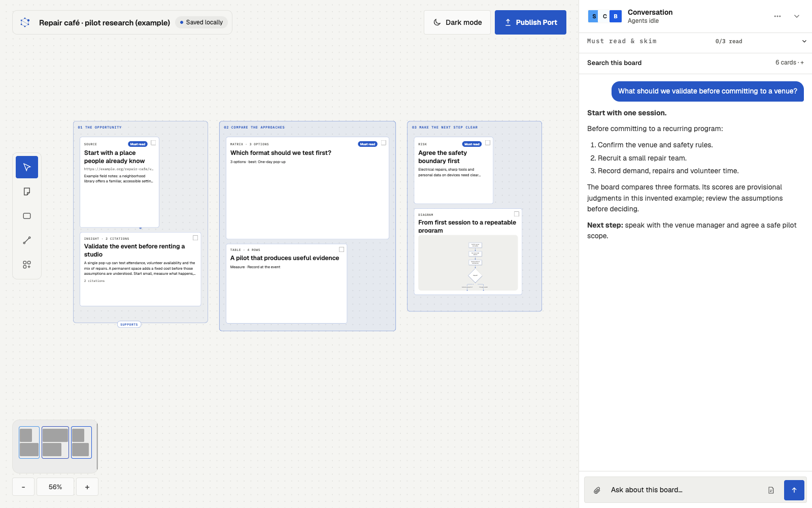Click the '6 cards · +' control
This screenshot has width=812, height=508.
(790, 62)
